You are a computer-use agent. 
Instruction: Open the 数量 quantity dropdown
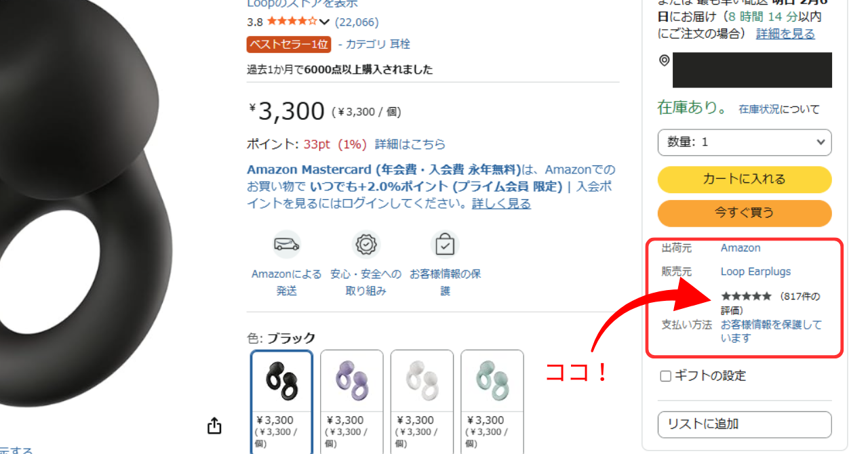745,142
